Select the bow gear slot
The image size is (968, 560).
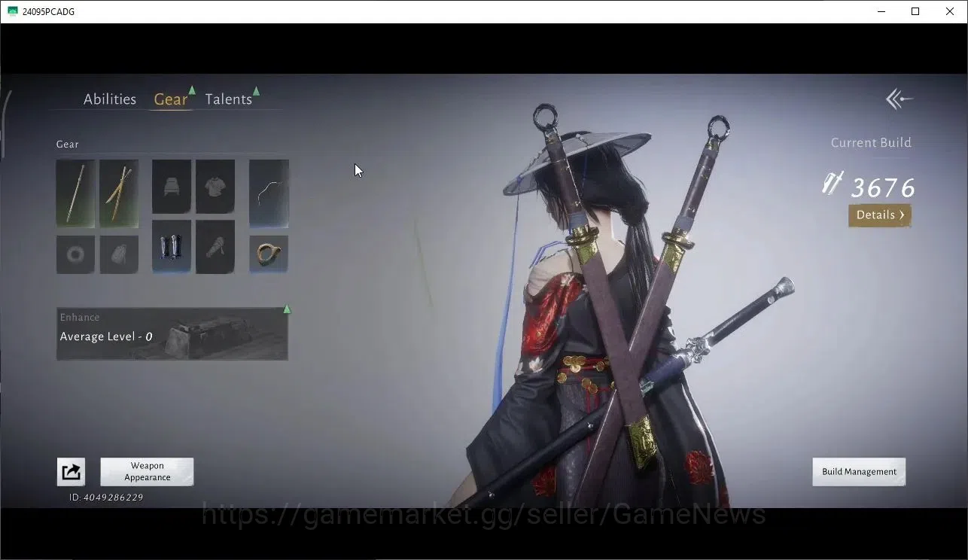(269, 193)
